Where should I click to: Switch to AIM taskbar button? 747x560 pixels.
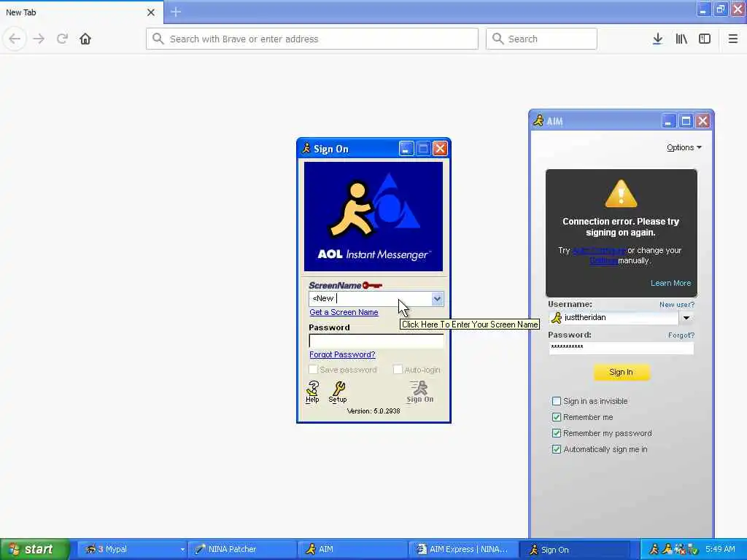[353, 549]
